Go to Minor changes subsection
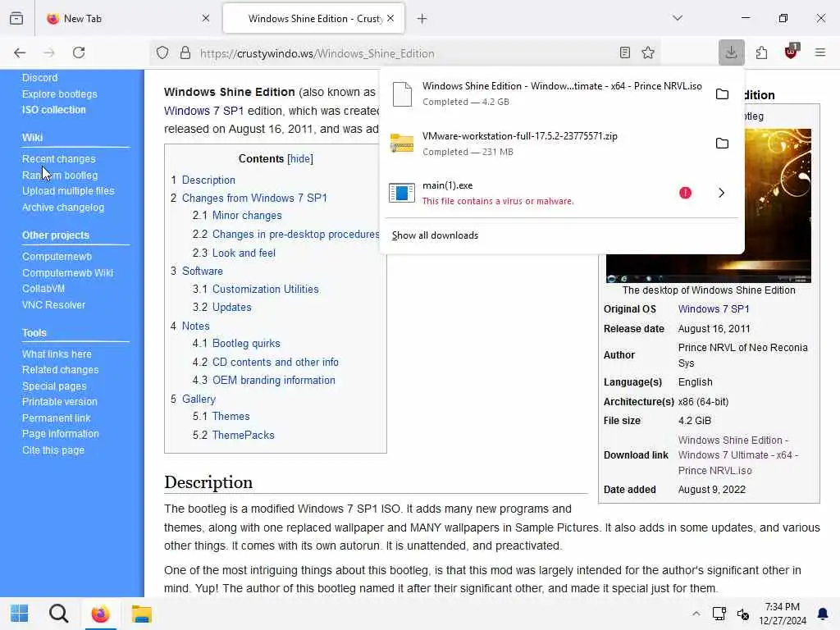 [247, 216]
